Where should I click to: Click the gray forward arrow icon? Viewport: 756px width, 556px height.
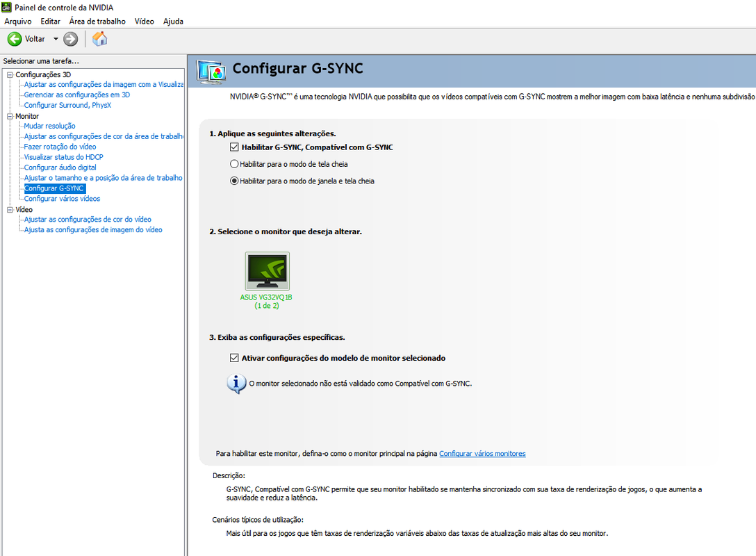click(70, 39)
